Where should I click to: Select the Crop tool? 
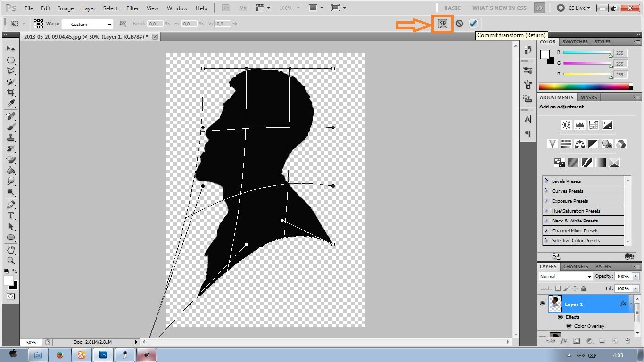point(10,93)
